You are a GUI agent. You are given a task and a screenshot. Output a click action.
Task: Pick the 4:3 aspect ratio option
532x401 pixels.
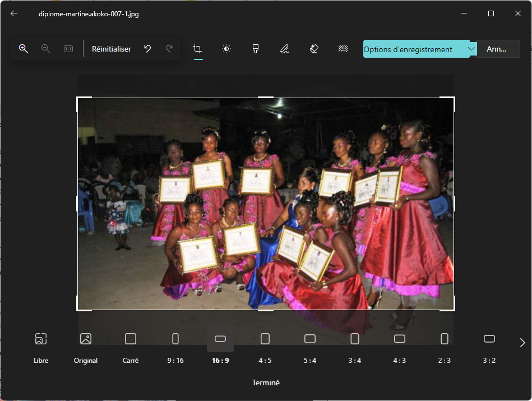400,347
